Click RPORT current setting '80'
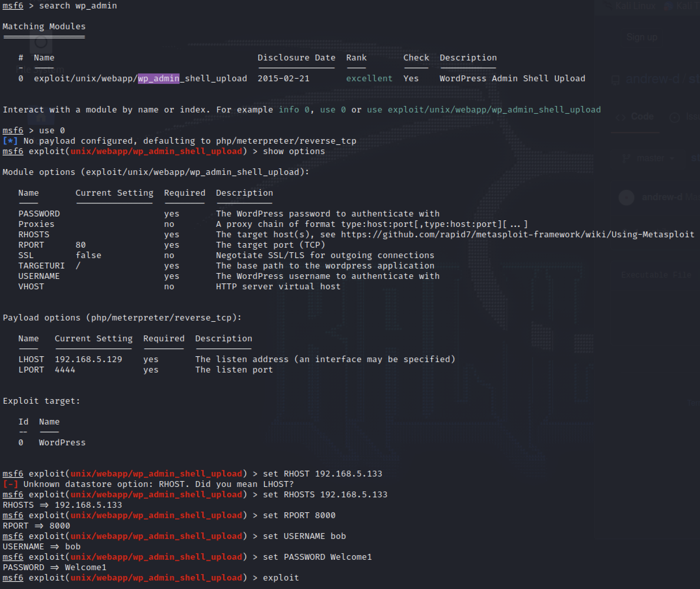 [x=81, y=245]
